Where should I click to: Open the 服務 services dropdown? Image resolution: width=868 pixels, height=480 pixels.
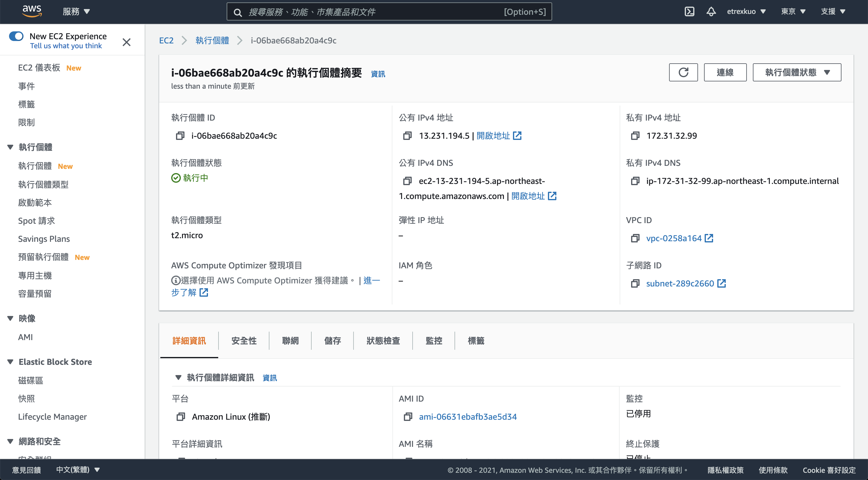click(x=76, y=11)
